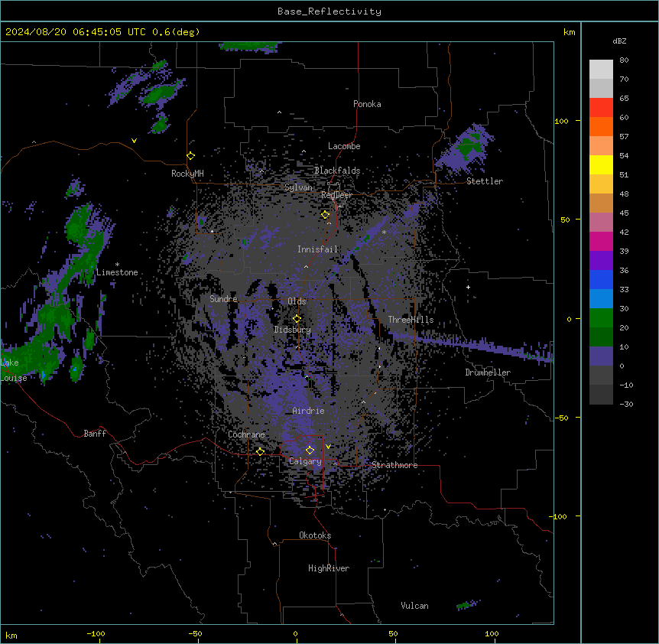Image resolution: width=659 pixels, height=644 pixels.
Task: Click the slate purple 10–0 dBZ swatch
Action: point(601,356)
